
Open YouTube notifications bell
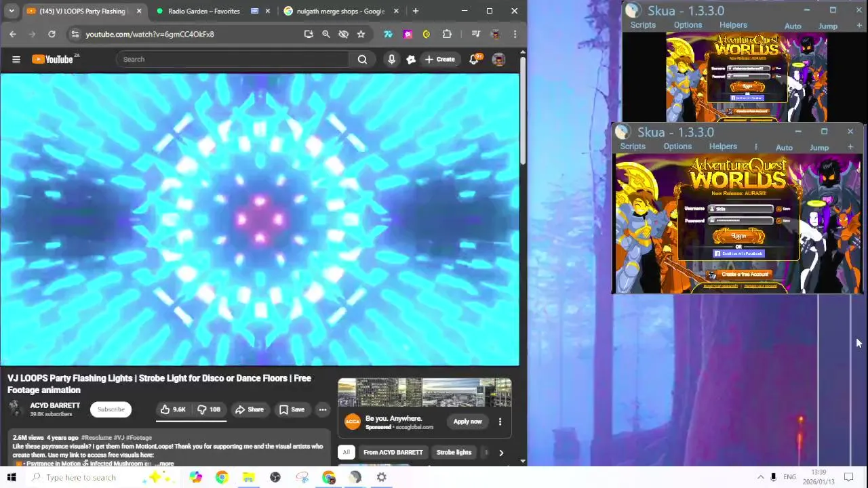click(x=474, y=59)
